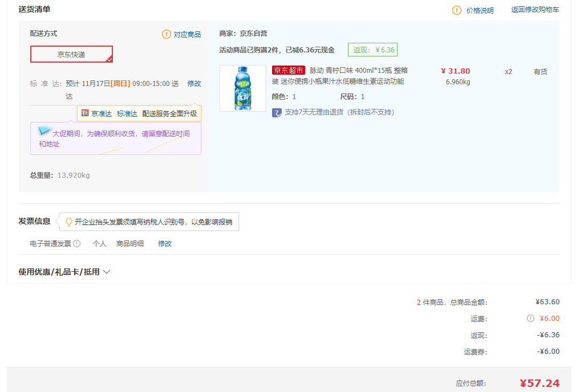Screen dimensions: 588x392
Task: Click the 运费券 -¥6.00 amount
Action: tap(548, 351)
